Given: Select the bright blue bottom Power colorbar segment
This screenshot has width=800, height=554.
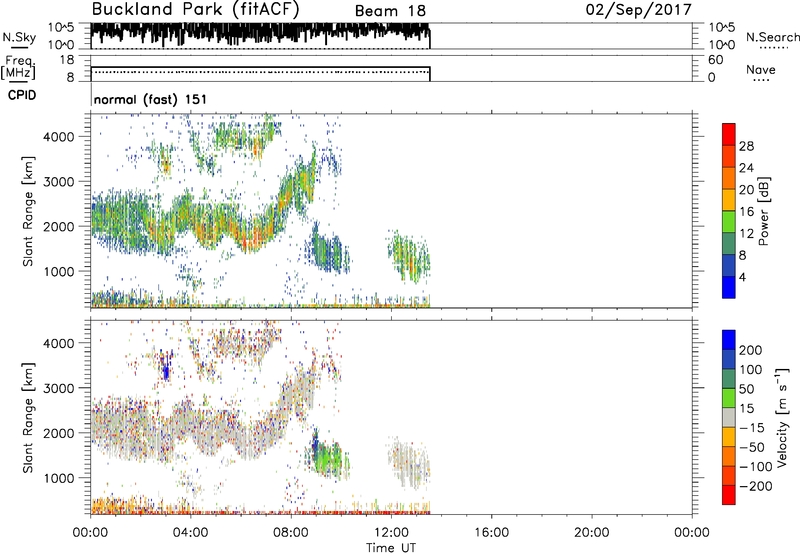Looking at the screenshot, I should click(x=729, y=287).
